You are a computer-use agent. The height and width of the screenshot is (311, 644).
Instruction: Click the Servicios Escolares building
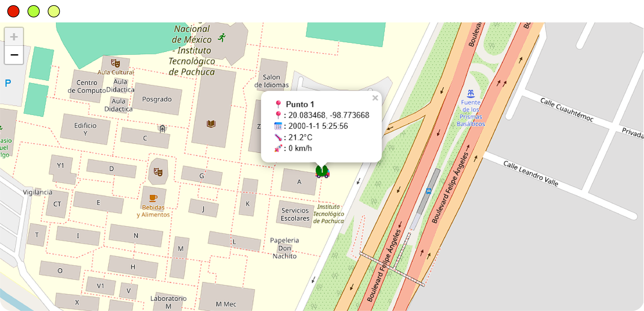point(295,214)
